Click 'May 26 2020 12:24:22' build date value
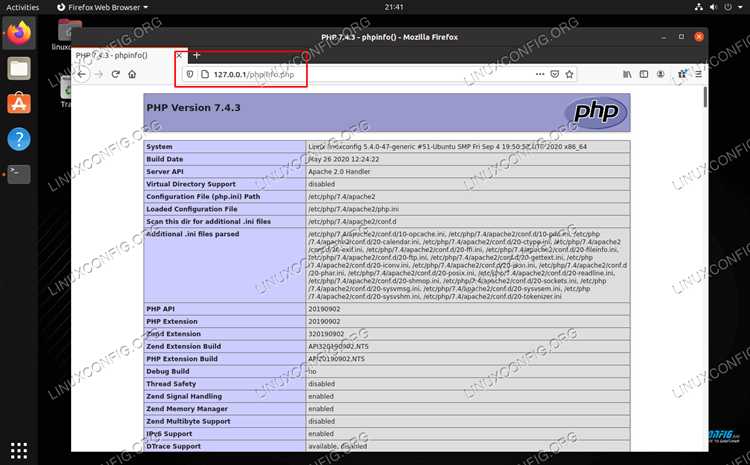 [343, 159]
